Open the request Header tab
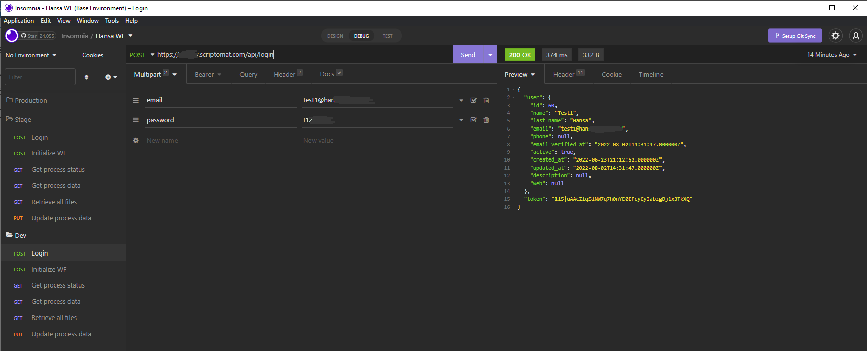The height and width of the screenshot is (351, 868). pos(288,74)
